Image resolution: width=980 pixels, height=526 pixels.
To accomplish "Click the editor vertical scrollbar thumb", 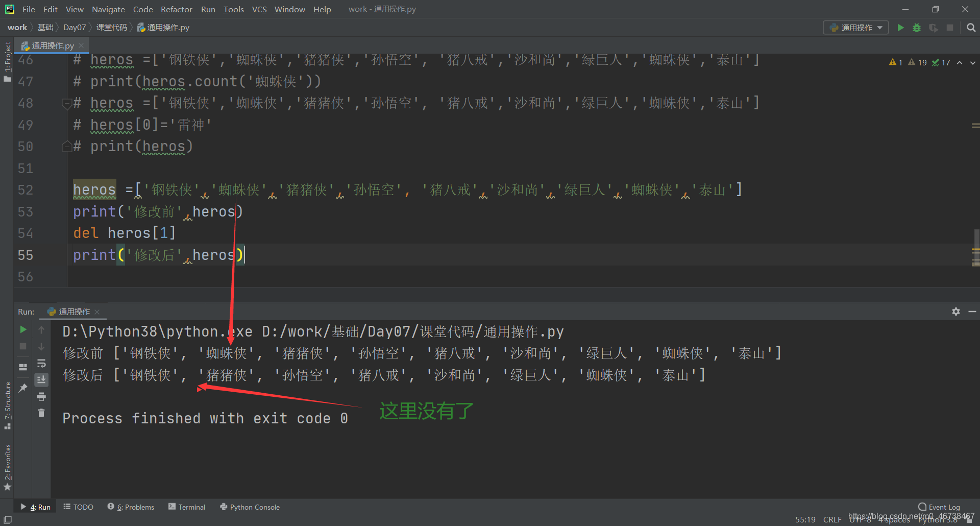I will (x=976, y=248).
